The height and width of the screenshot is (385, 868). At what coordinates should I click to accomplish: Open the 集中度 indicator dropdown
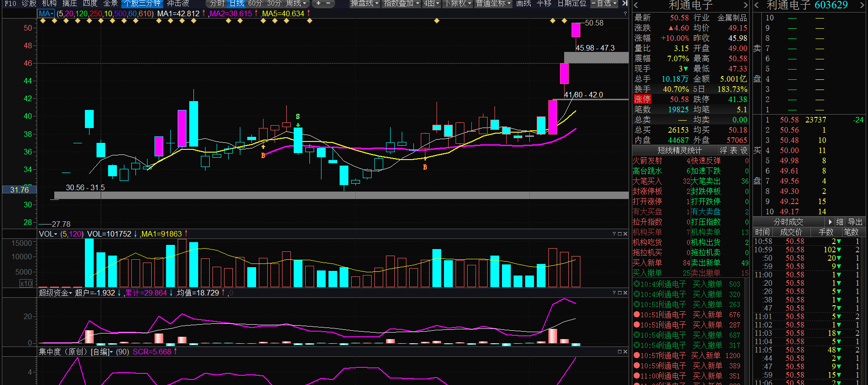click(76, 352)
